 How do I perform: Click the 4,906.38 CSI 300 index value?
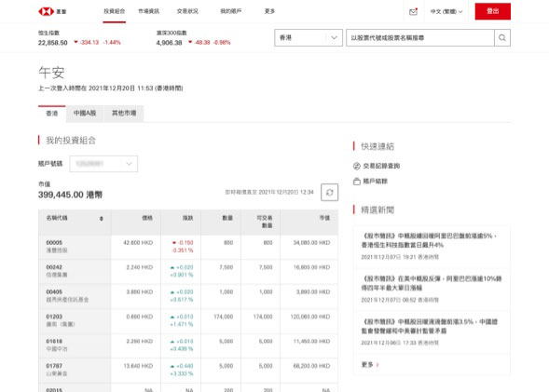pyautogui.click(x=169, y=43)
